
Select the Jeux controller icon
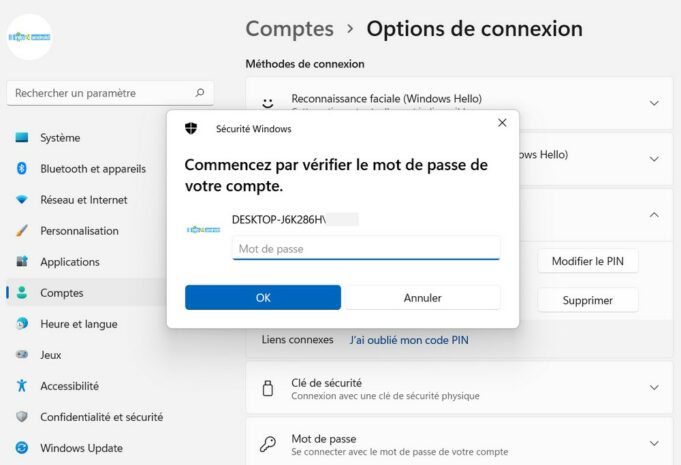pos(22,355)
